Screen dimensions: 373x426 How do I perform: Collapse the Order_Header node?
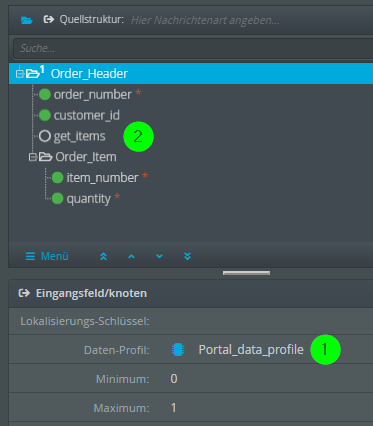click(20, 74)
